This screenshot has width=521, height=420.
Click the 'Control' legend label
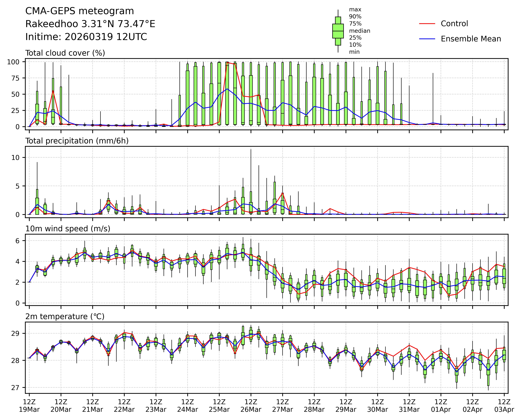click(454, 24)
